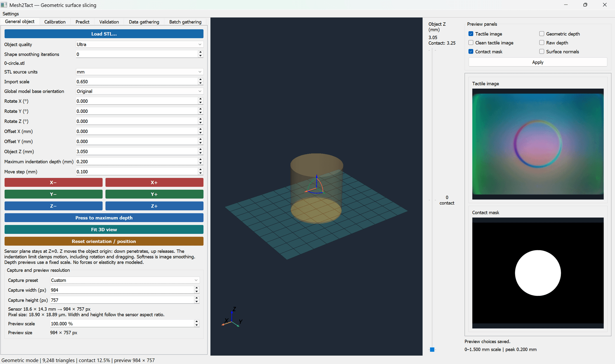Open Global model base orientation dropdown
The height and width of the screenshot is (364, 615).
click(139, 91)
